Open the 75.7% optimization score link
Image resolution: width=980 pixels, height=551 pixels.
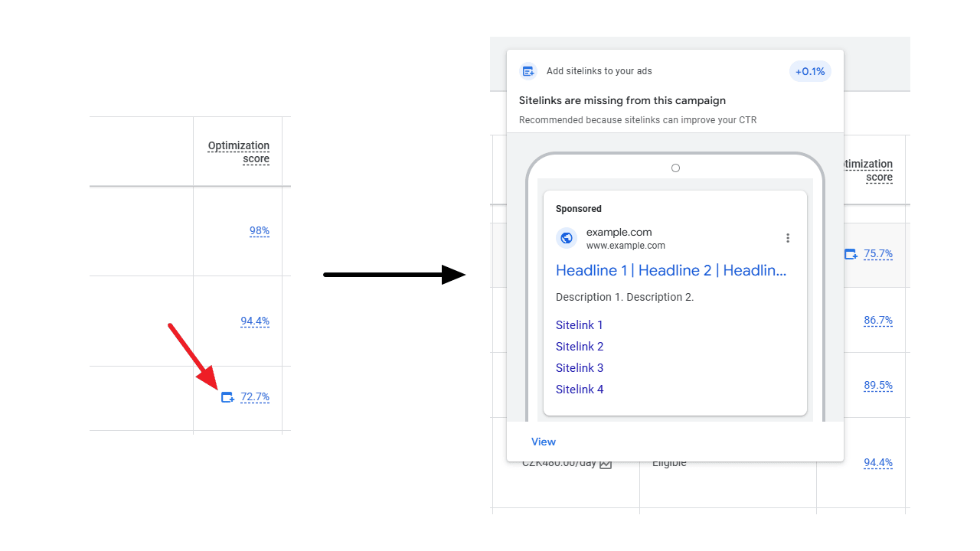click(x=877, y=254)
